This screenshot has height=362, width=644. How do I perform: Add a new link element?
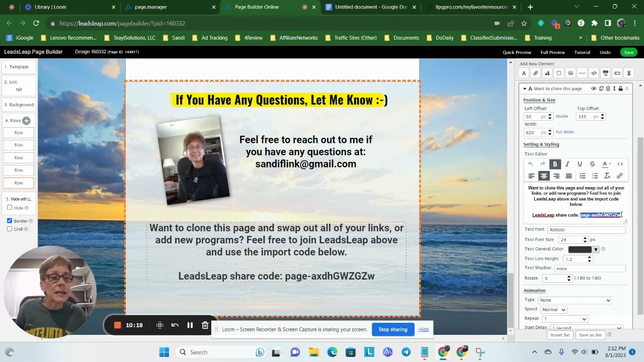pyautogui.click(x=535, y=73)
